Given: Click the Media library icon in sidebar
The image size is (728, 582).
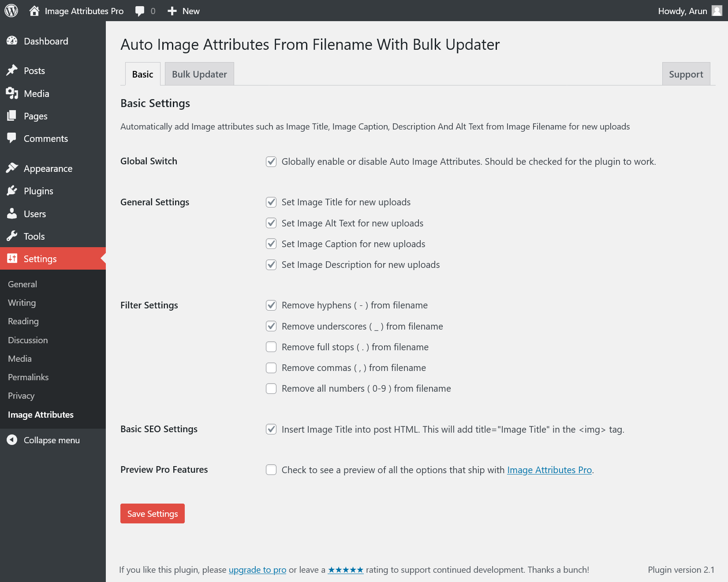Looking at the screenshot, I should click(x=12, y=93).
